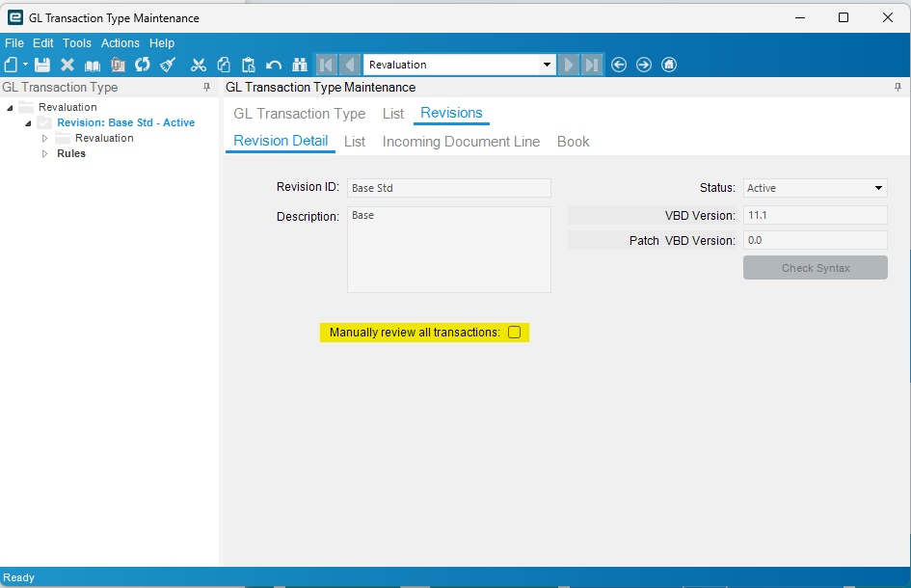
Task: Click the circled Forward arrow icon
Action: tap(644, 65)
